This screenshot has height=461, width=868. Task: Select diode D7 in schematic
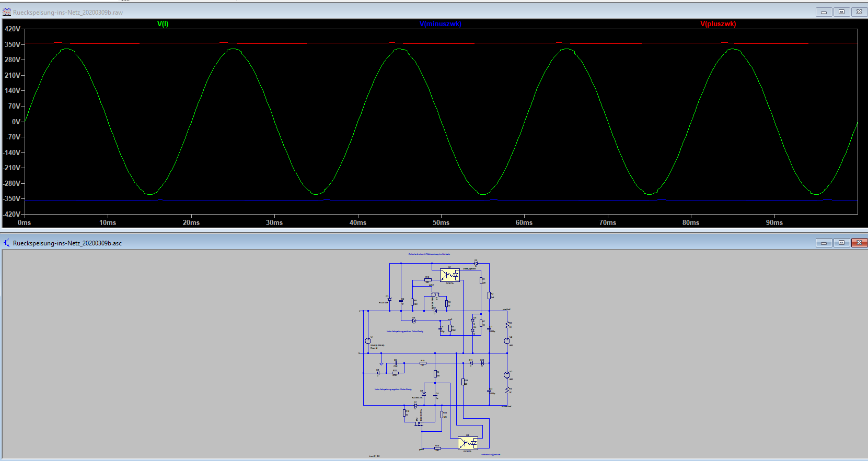point(415,406)
